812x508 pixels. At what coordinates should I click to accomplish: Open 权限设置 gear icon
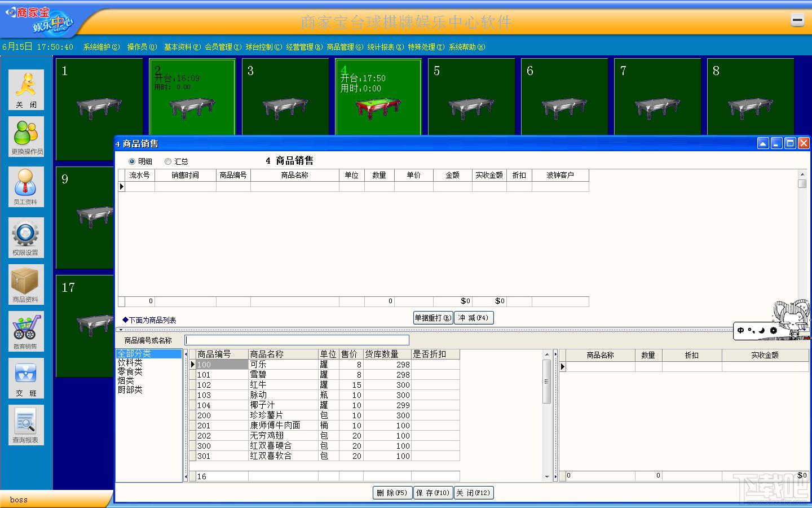[26, 238]
